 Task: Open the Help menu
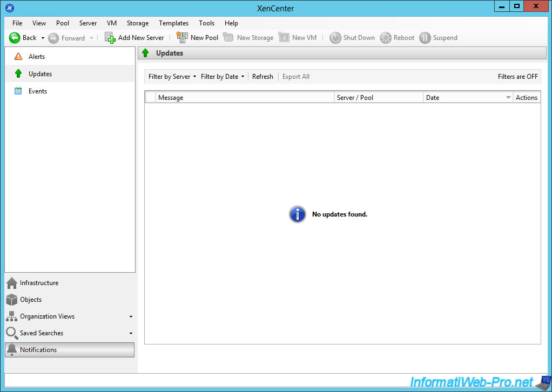pyautogui.click(x=231, y=23)
